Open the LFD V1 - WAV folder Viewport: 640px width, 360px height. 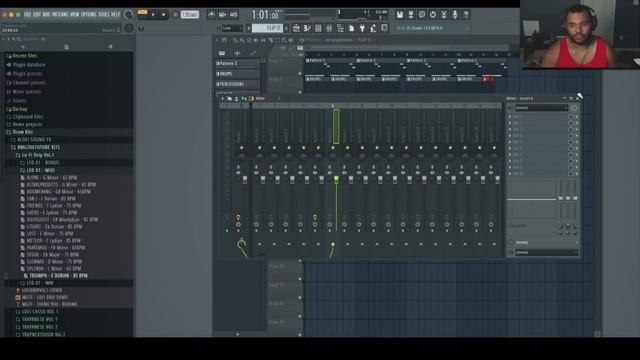click(x=40, y=283)
